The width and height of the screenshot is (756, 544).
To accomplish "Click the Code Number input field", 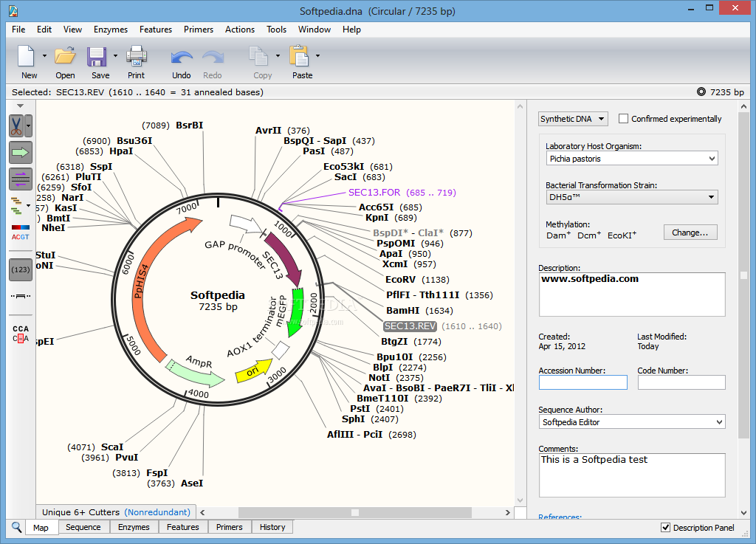I will tap(681, 382).
